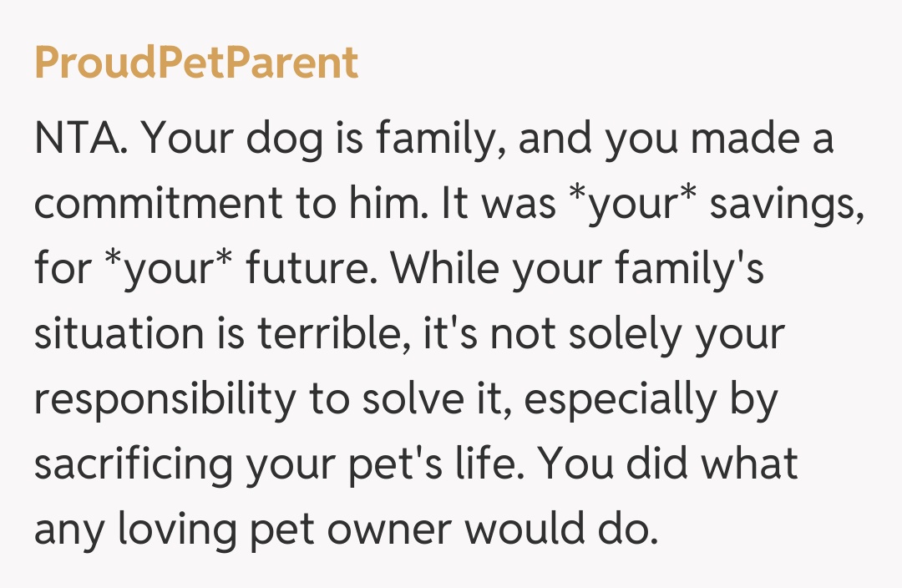Click the word "future."
The height and width of the screenshot is (588, 902).
[313, 270]
